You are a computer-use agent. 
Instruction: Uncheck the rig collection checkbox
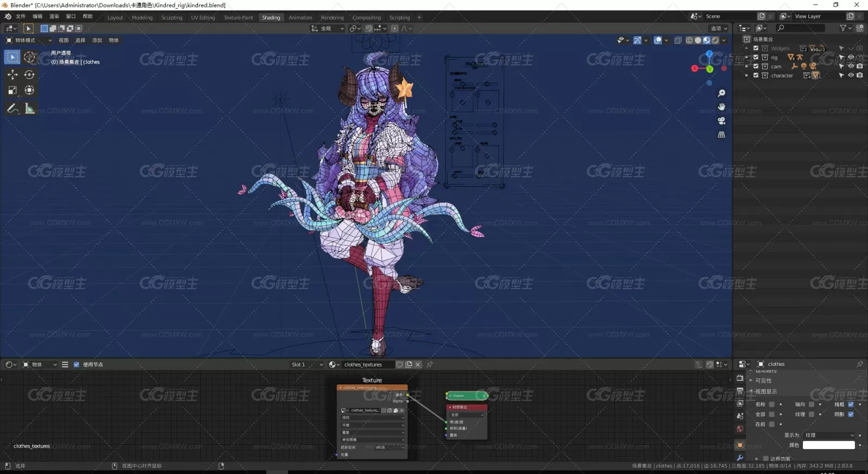[x=756, y=57]
